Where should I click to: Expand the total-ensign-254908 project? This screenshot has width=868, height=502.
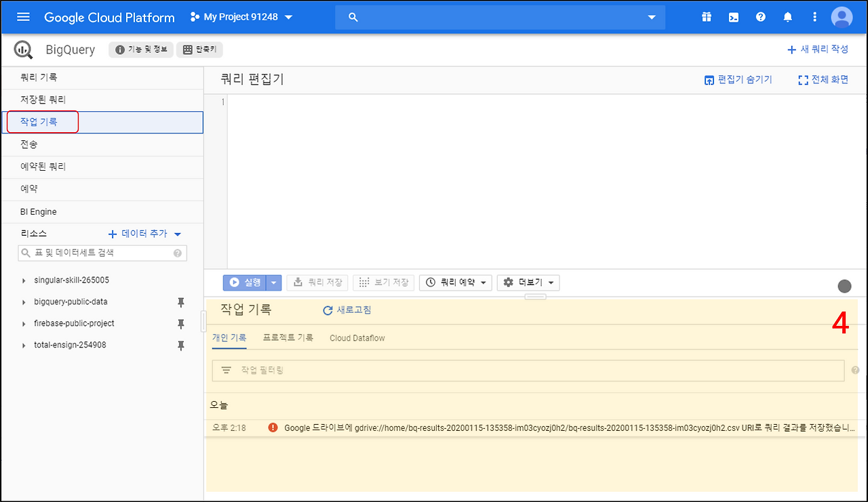click(x=24, y=346)
